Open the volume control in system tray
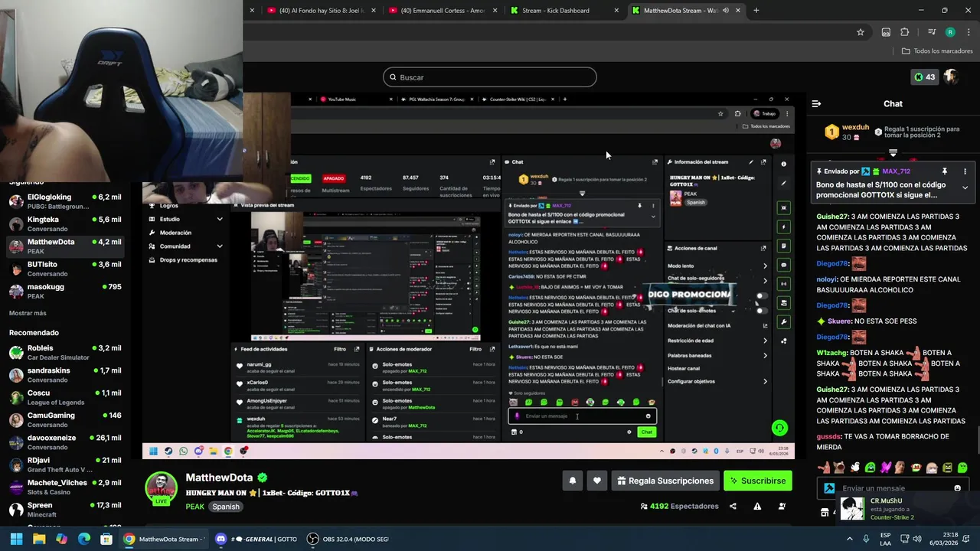 click(x=917, y=539)
